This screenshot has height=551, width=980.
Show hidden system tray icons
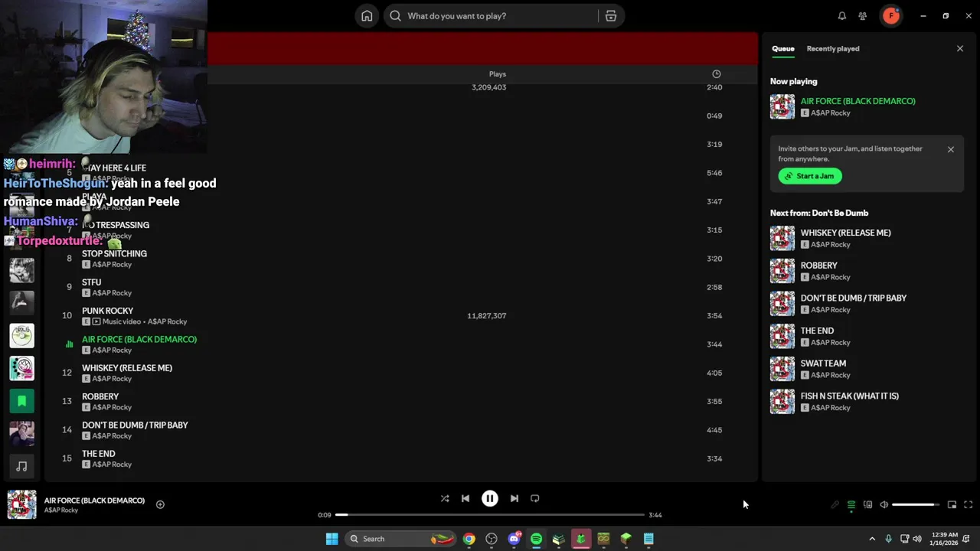pyautogui.click(x=872, y=539)
